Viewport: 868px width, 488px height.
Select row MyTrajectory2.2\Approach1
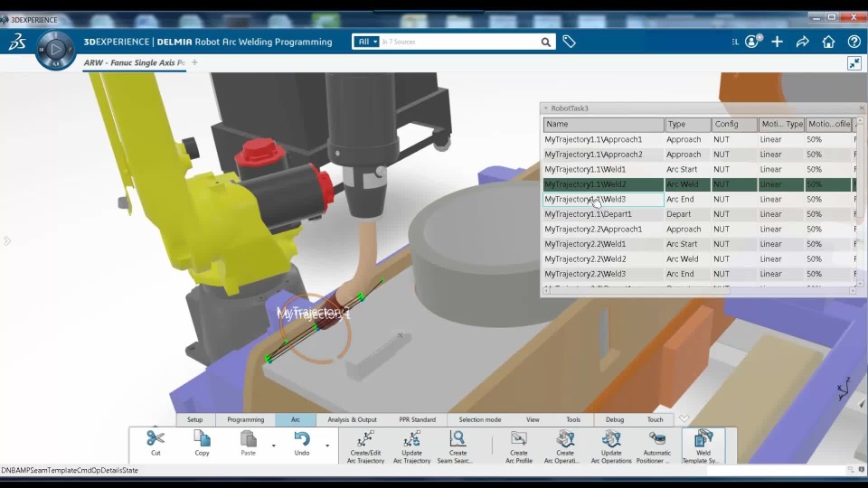[x=699, y=229]
